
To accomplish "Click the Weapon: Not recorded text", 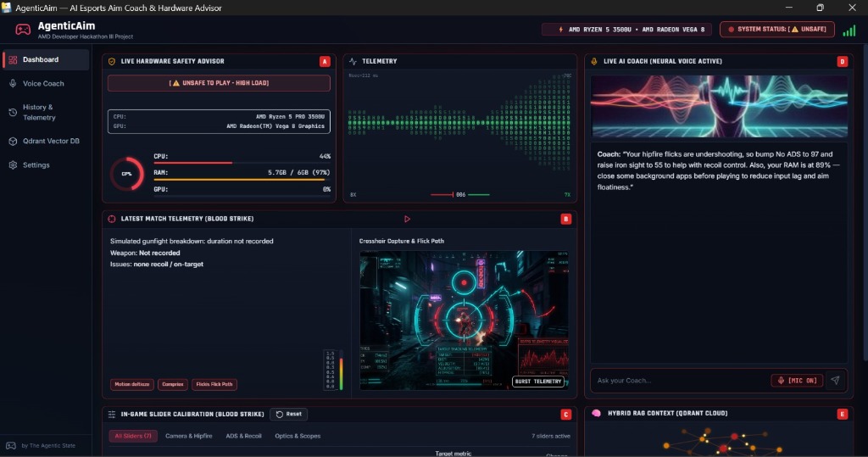I will click(x=145, y=254).
